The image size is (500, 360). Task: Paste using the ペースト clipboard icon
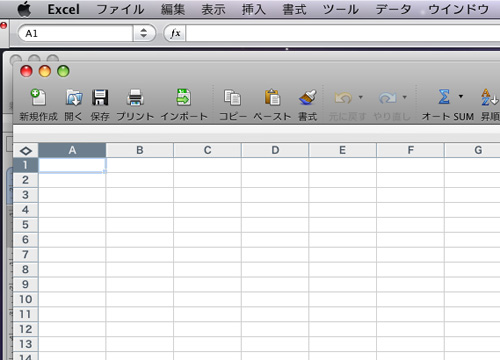(x=272, y=97)
